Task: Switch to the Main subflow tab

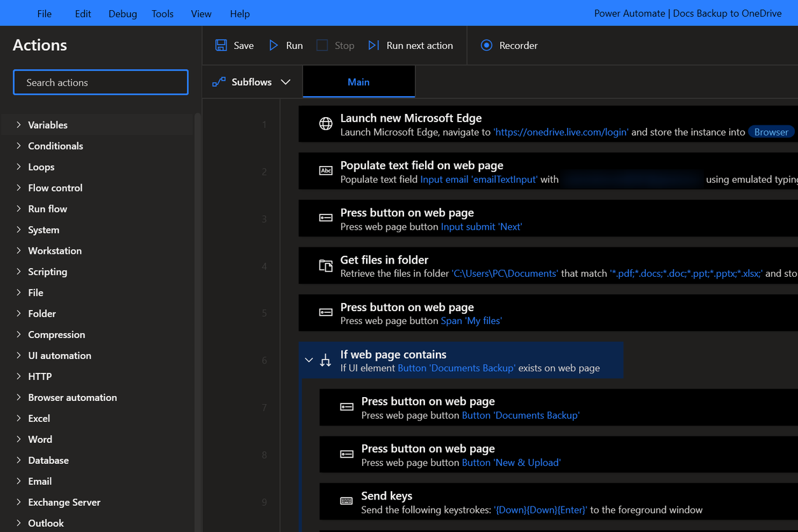Action: (x=359, y=82)
